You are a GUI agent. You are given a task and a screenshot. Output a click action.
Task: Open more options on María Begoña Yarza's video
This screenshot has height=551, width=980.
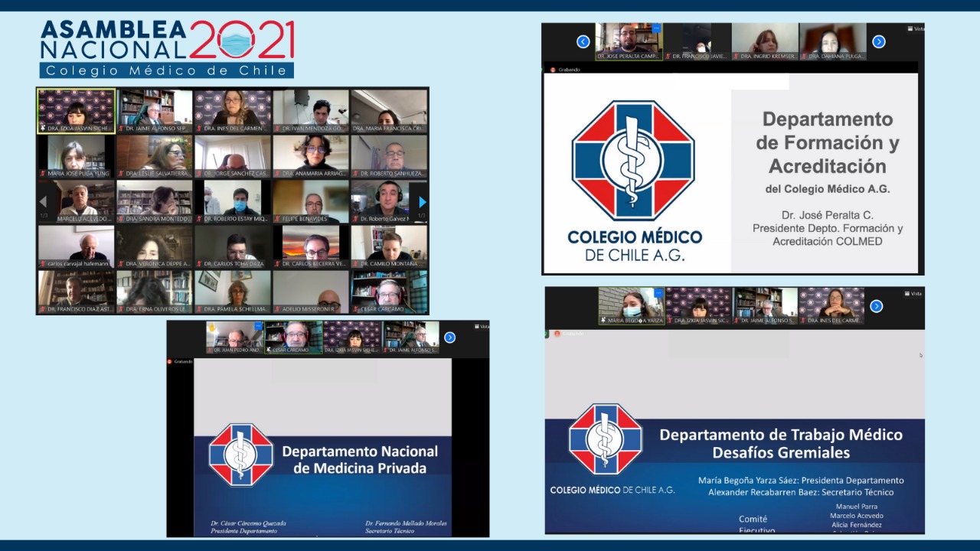click(x=658, y=292)
